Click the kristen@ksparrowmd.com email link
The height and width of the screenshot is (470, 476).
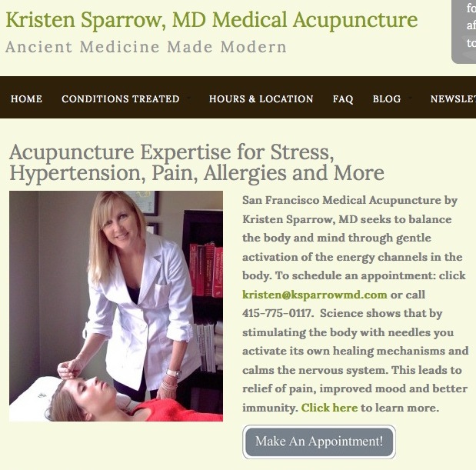point(315,295)
